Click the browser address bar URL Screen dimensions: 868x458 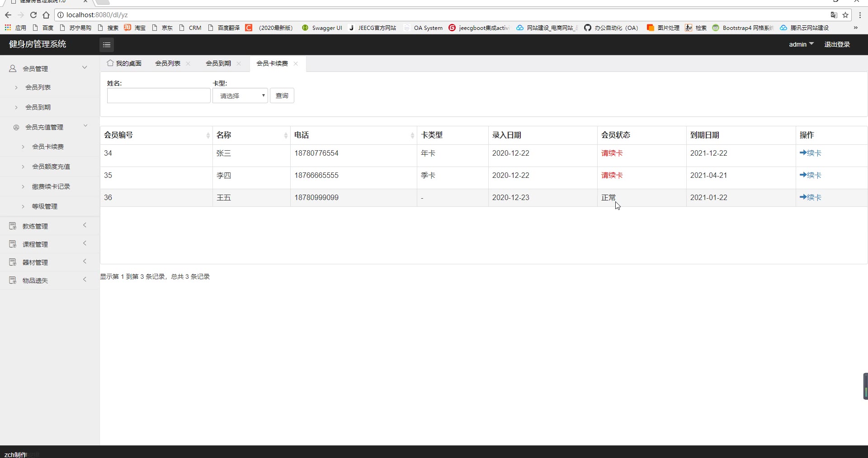pyautogui.click(x=97, y=15)
